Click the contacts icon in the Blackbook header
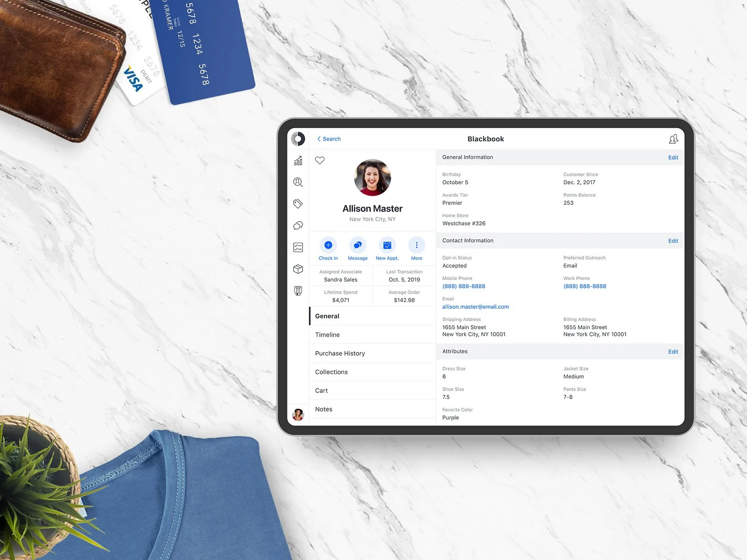The image size is (747, 560). [673, 139]
